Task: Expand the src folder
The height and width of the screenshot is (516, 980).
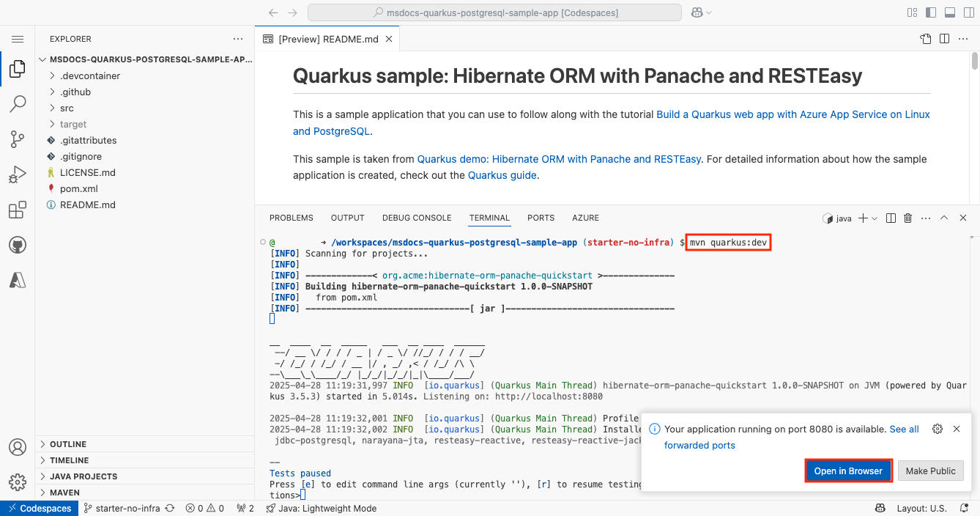Action: point(67,108)
